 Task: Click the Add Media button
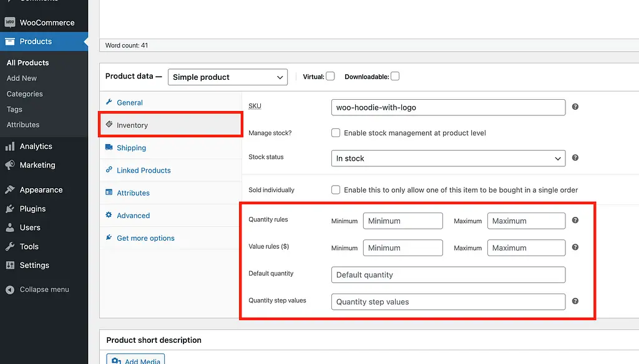(135, 360)
